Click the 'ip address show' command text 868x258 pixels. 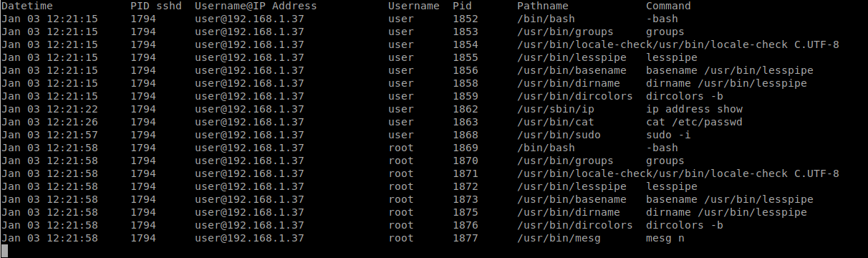click(694, 109)
